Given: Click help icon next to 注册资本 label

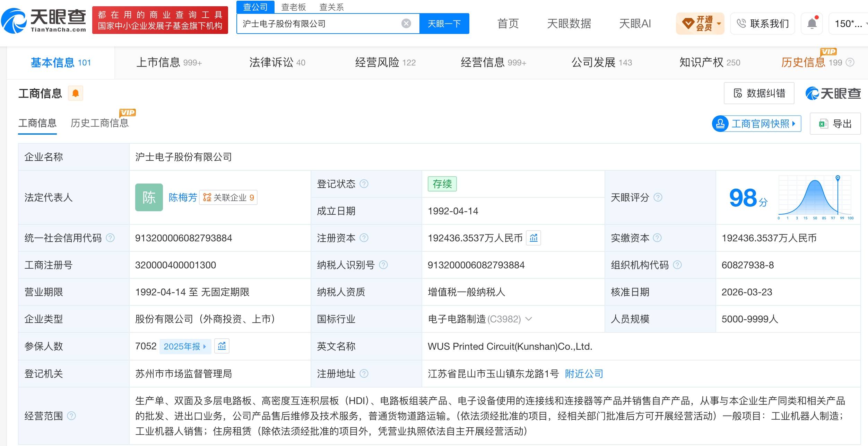Looking at the screenshot, I should point(364,238).
